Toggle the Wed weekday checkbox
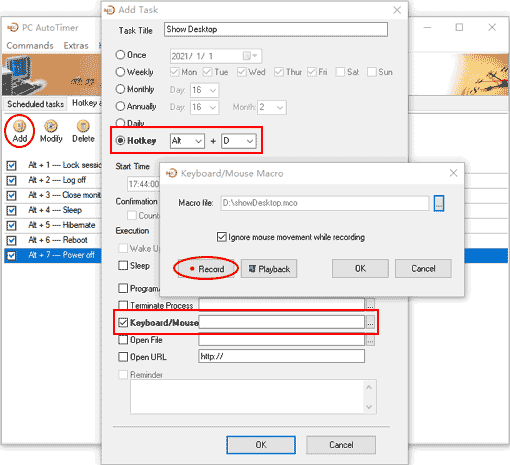The image size is (510, 465). click(242, 72)
